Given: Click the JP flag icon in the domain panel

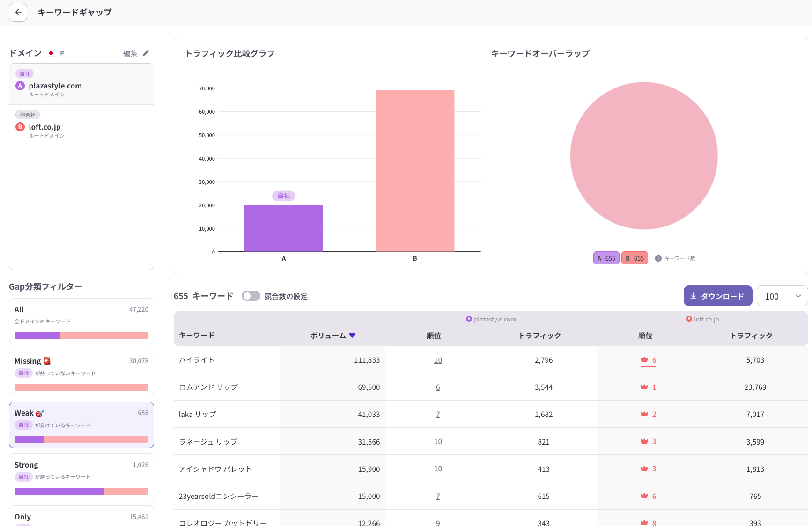Looking at the screenshot, I should pos(51,53).
